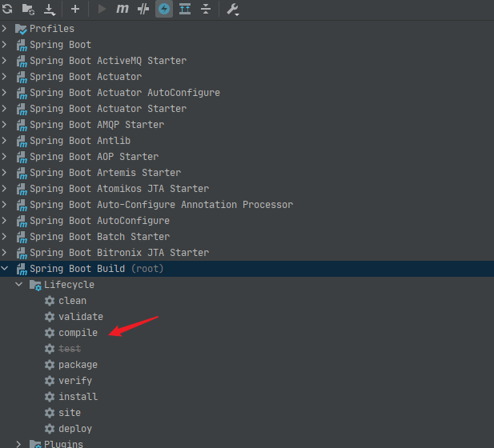Expand Spring Boot AMQP Starter node
The width and height of the screenshot is (494, 448).
(4, 124)
